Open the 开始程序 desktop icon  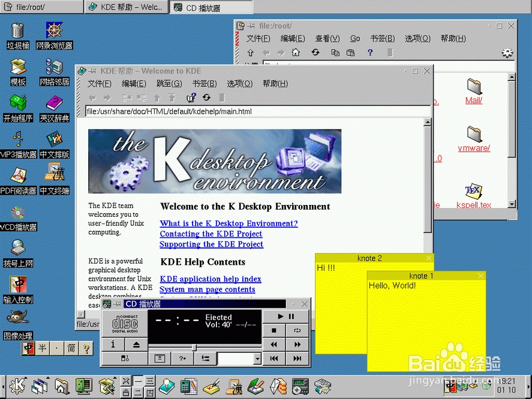coord(17,108)
